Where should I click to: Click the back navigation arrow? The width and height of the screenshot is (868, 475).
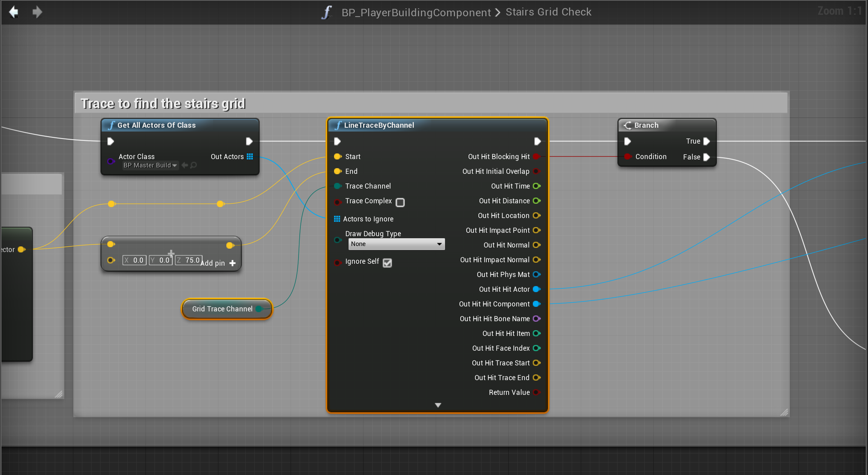[14, 12]
